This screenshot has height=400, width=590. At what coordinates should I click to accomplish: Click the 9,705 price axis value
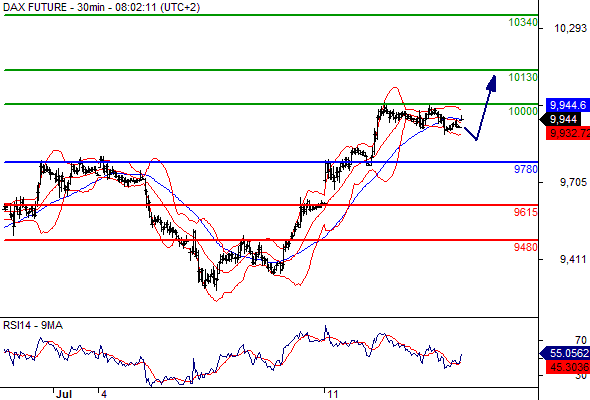tap(573, 183)
